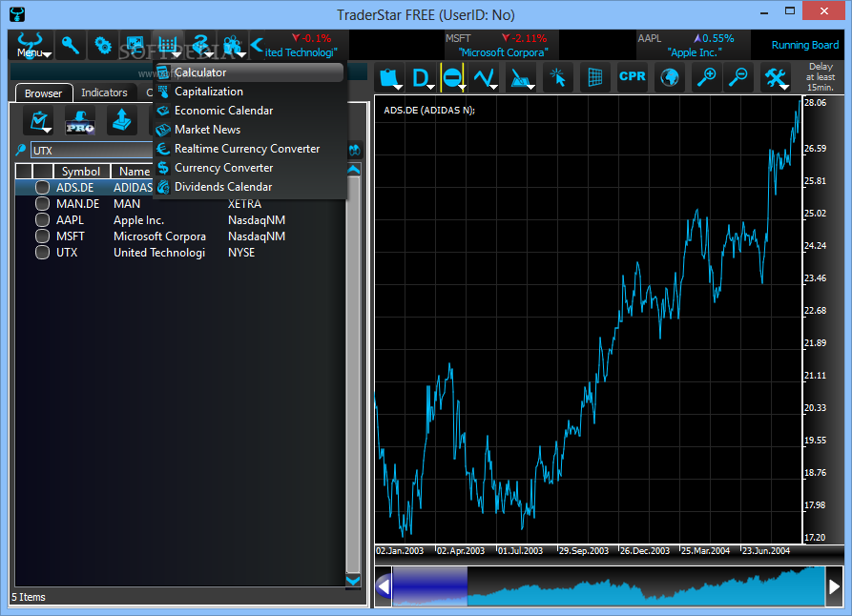The image size is (852, 616).
Task: Select the crosshair cursor tool
Action: [x=558, y=77]
